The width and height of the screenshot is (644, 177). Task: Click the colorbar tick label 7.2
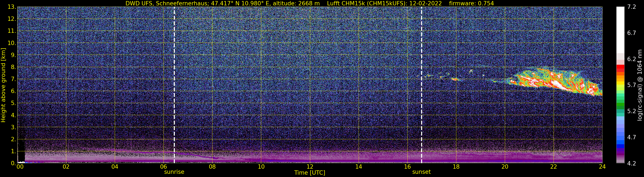point(632,7)
